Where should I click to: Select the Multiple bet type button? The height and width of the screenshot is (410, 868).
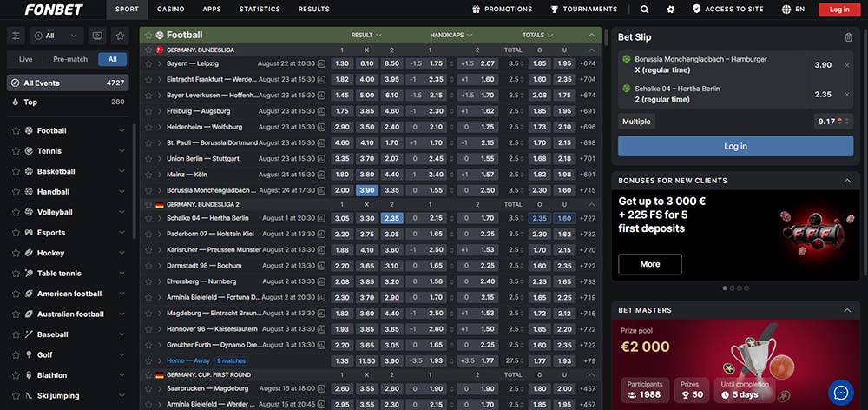pyautogui.click(x=636, y=122)
